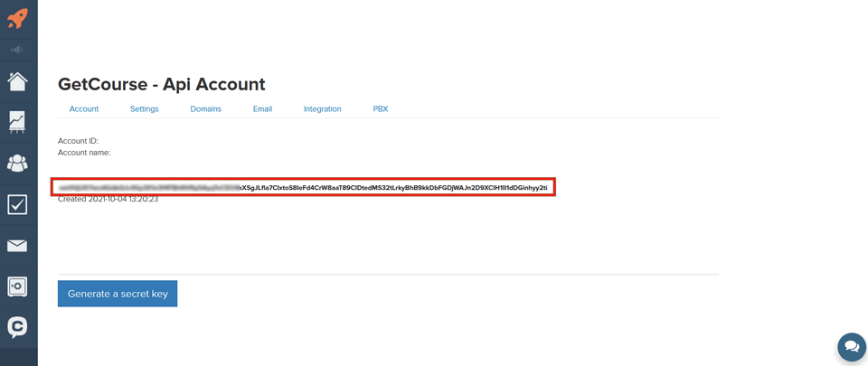Open the checkmark tasks sidebar icon
Image resolution: width=868 pixels, height=366 pixels.
pyautogui.click(x=17, y=205)
